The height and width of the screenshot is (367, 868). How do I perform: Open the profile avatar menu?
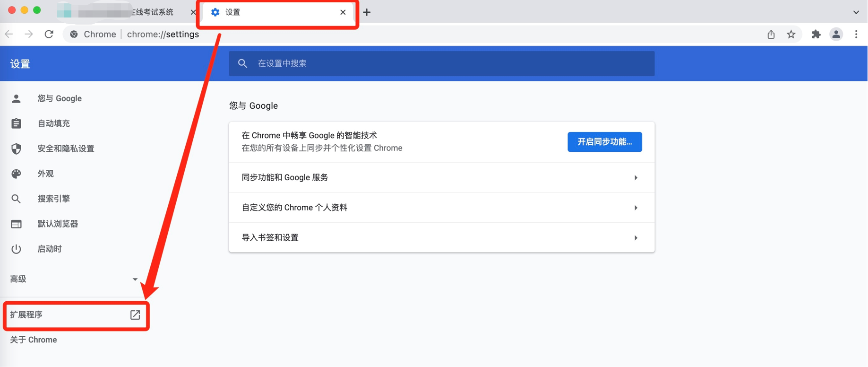pyautogui.click(x=836, y=34)
